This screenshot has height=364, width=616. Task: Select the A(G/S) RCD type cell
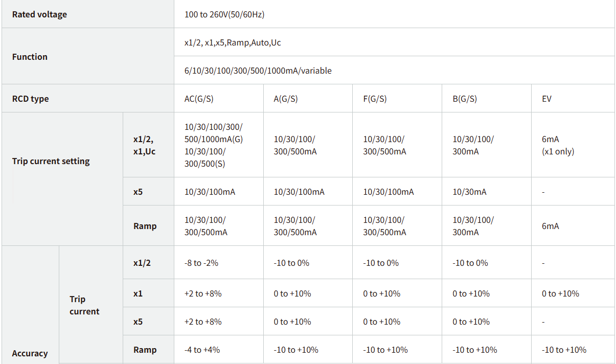point(286,99)
